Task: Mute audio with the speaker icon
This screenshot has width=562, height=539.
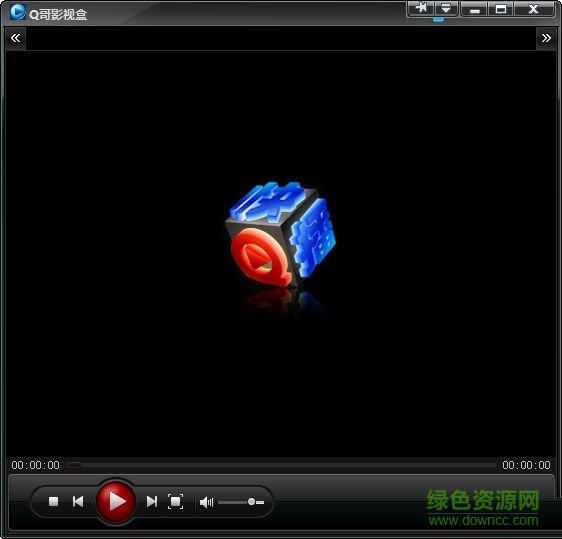Action: click(206, 502)
